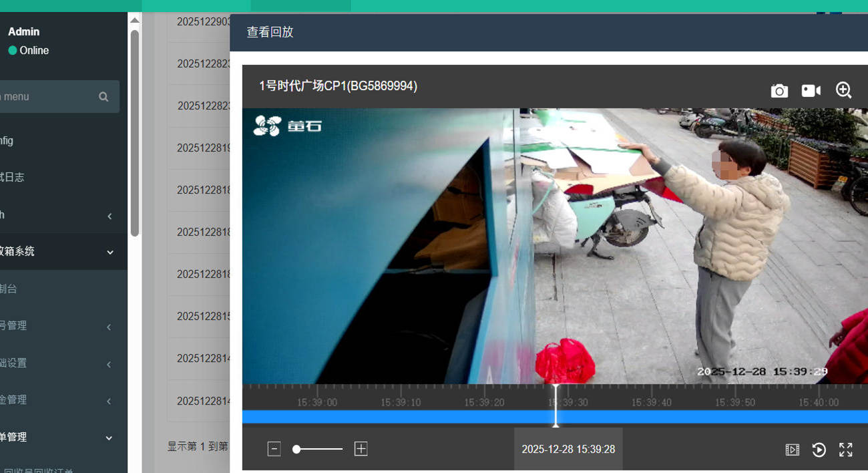Click the circular replay playback icon
This screenshot has width=868, height=473.
point(819,450)
